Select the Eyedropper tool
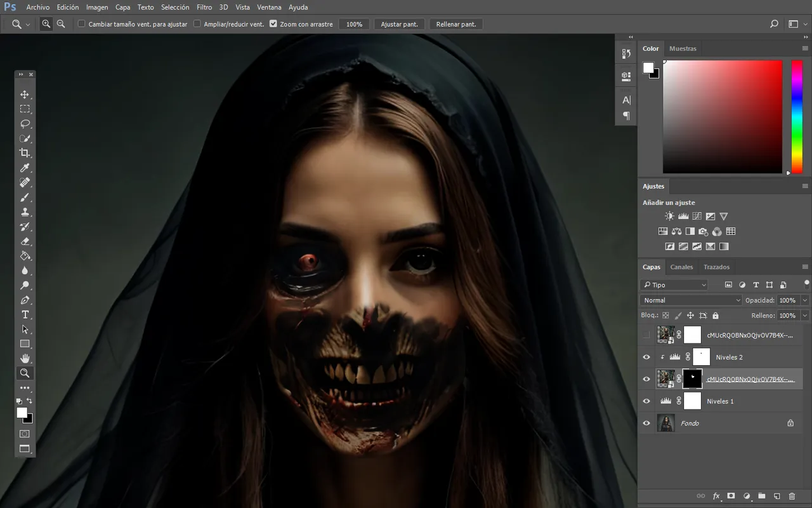 (x=25, y=168)
